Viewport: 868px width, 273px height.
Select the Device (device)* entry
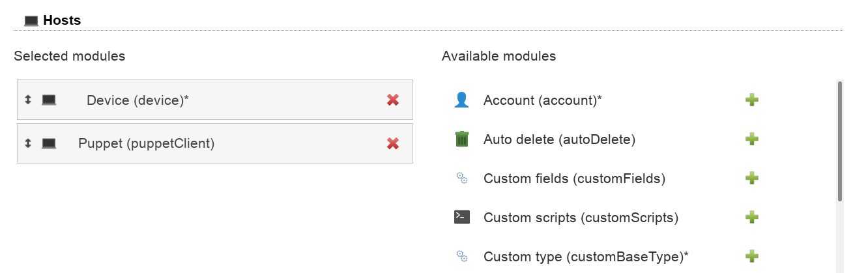tap(137, 100)
